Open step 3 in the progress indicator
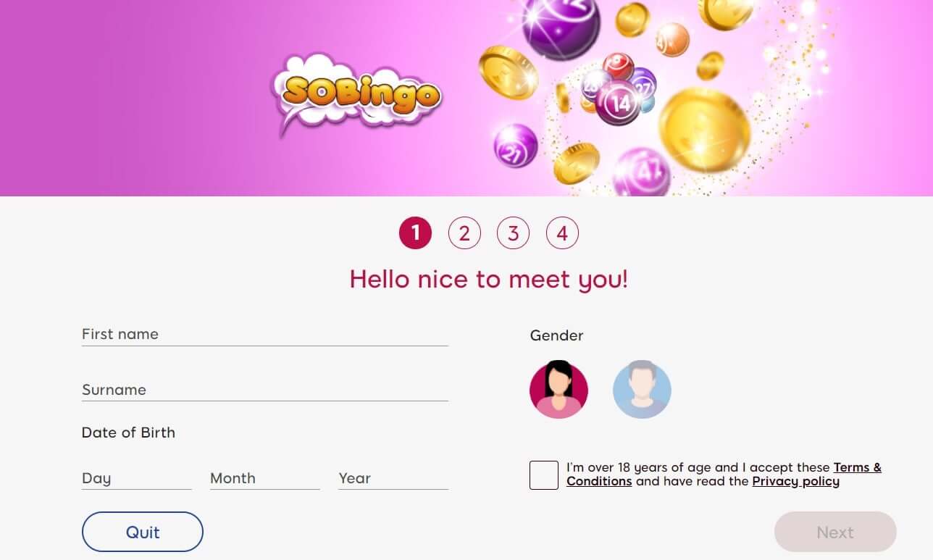Viewport: 933px width, 560px height. (513, 233)
